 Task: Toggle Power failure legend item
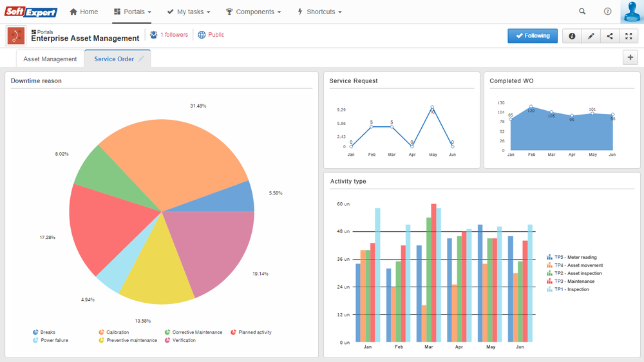(x=50, y=340)
